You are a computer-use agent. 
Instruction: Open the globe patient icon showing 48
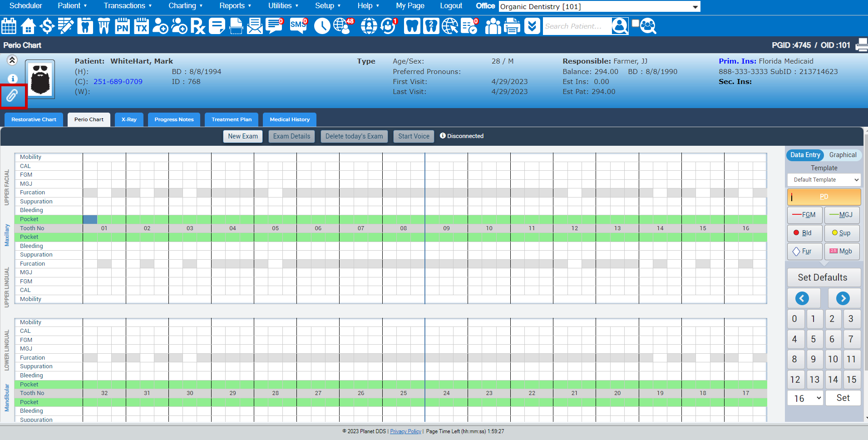[343, 26]
